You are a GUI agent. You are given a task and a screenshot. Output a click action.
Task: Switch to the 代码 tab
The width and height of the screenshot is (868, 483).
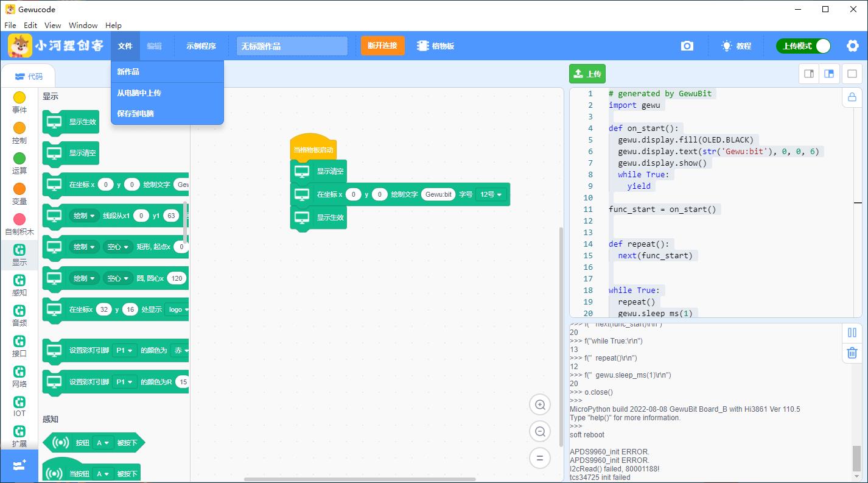pyautogui.click(x=29, y=76)
